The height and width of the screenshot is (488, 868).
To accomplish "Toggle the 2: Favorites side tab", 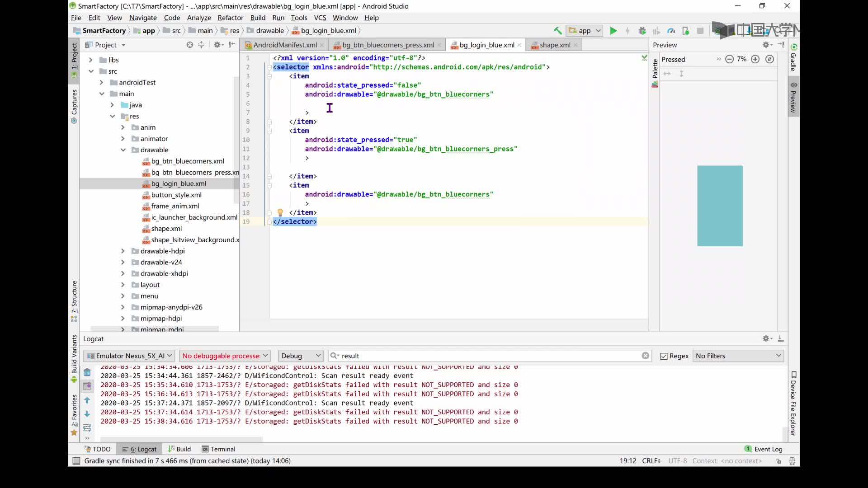I will pos(74,415).
